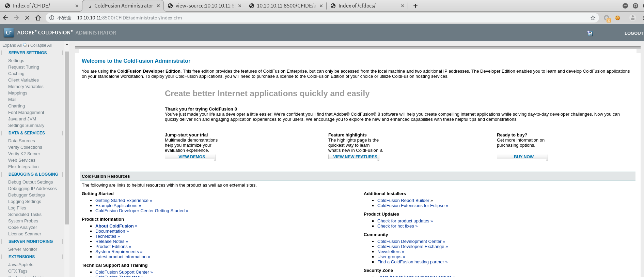Log out using the LOGOUT button

point(634,33)
